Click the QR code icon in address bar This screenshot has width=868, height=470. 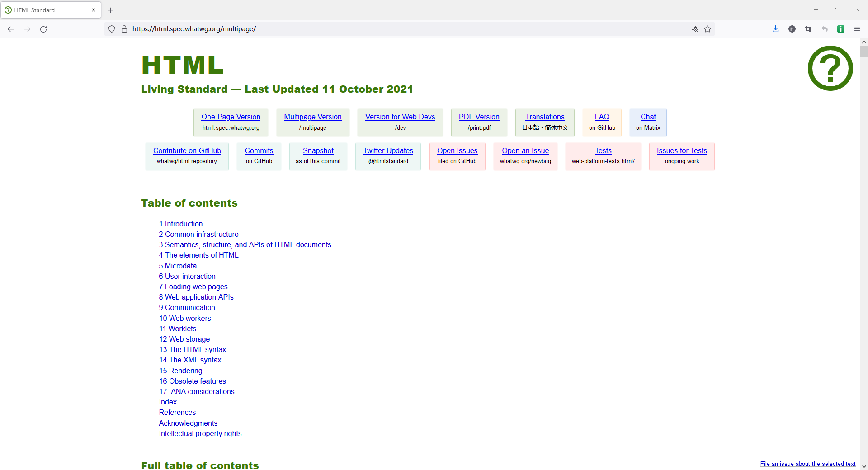695,29
